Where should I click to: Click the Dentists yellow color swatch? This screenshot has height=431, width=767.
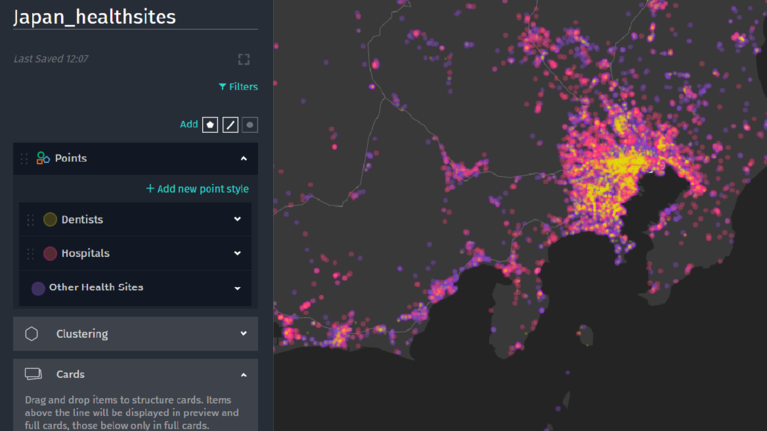50,220
